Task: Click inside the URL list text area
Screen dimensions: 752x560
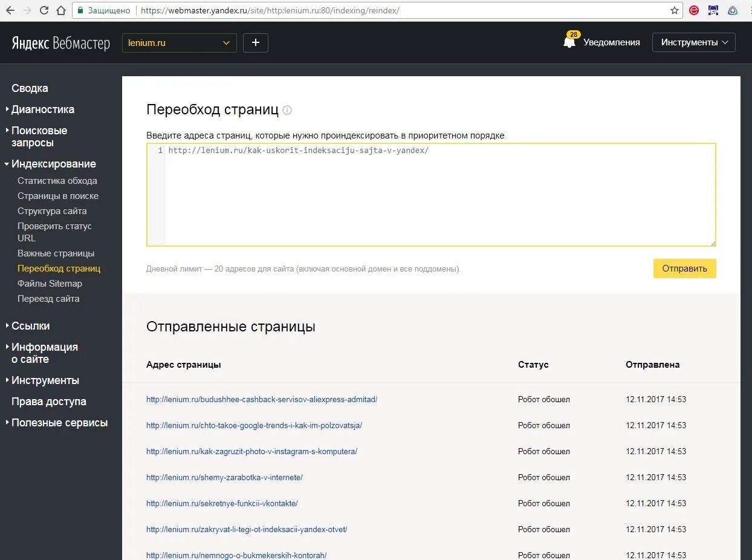Action: (431, 195)
